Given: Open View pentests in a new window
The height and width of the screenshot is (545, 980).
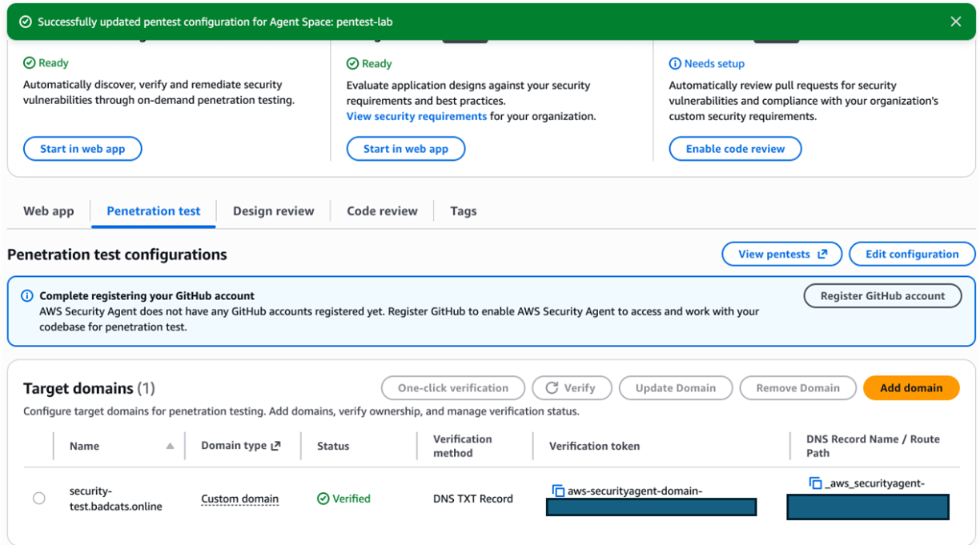Looking at the screenshot, I should 781,254.
